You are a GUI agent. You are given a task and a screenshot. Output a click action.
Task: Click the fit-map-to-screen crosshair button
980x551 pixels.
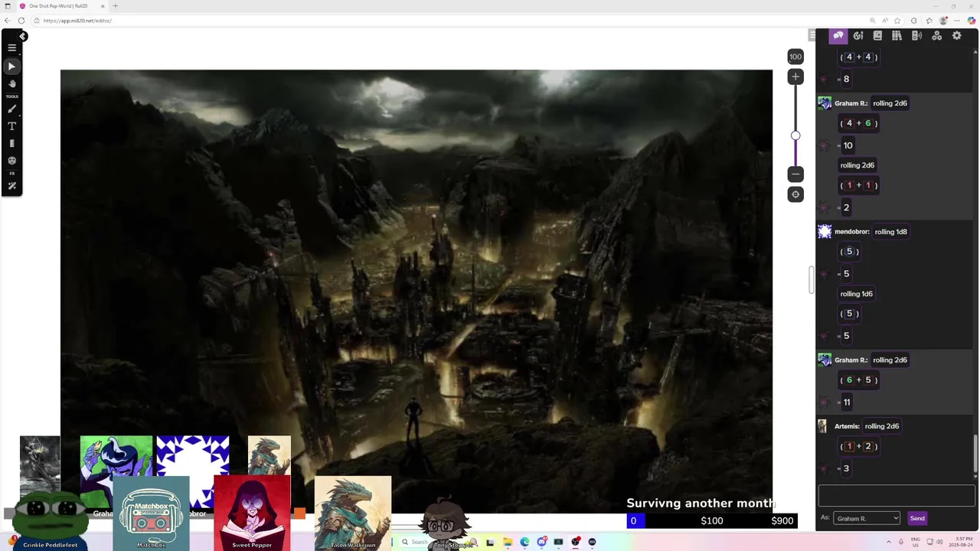click(x=795, y=194)
